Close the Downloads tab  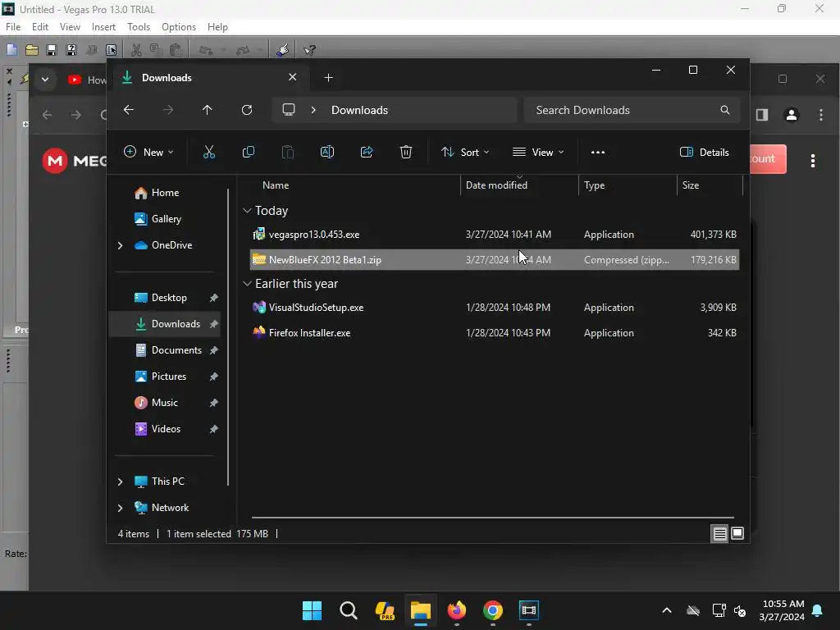(293, 77)
